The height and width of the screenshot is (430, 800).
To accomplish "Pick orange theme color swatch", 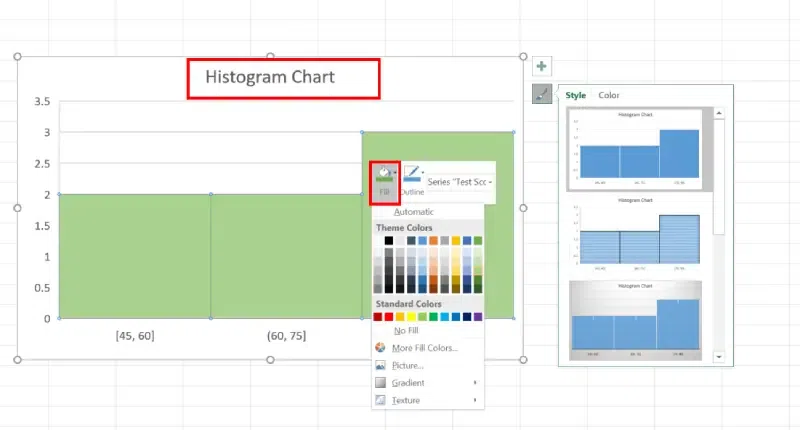I will click(433, 240).
